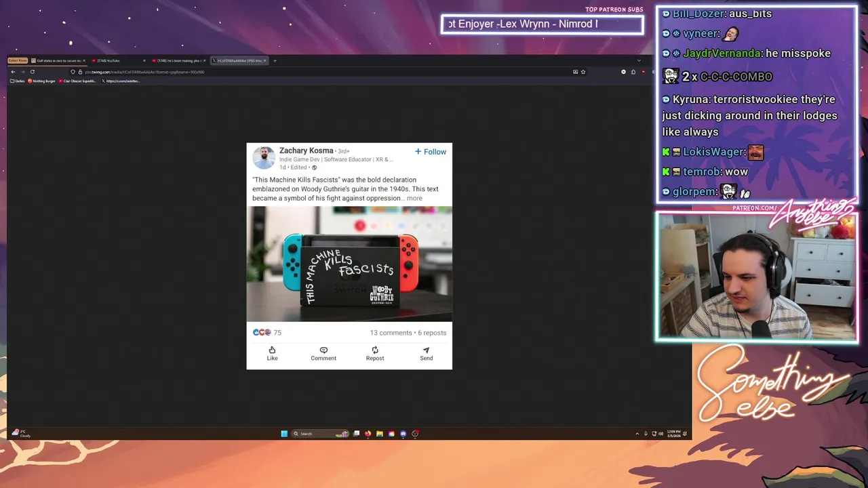This screenshot has width=868, height=488.
Task: Open the 'Dailies' bookmarks folder
Action: 18,81
